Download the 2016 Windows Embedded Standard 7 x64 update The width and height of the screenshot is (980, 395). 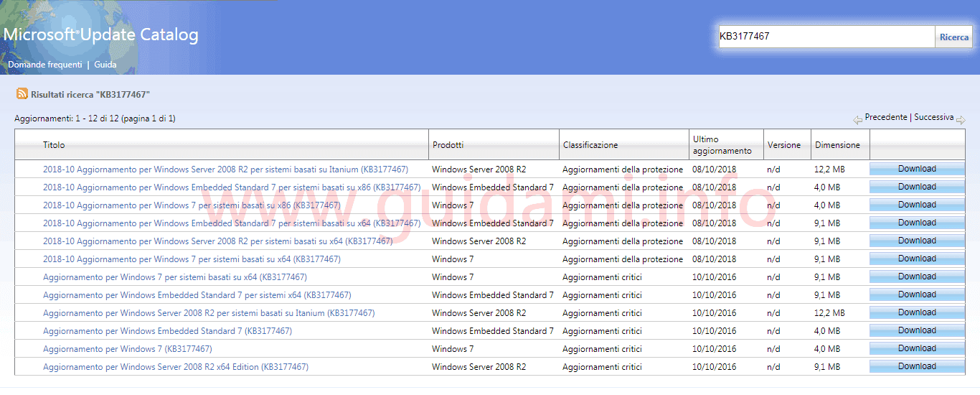[x=917, y=294]
